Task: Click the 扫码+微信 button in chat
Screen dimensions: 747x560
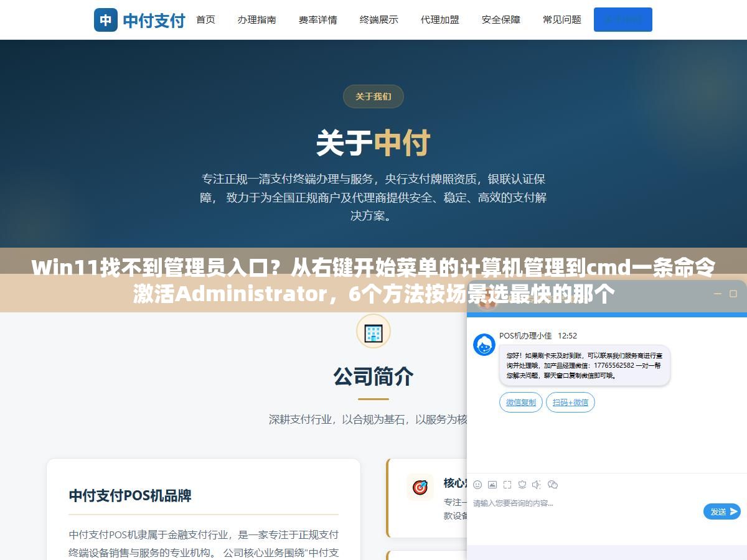Action: tap(570, 402)
